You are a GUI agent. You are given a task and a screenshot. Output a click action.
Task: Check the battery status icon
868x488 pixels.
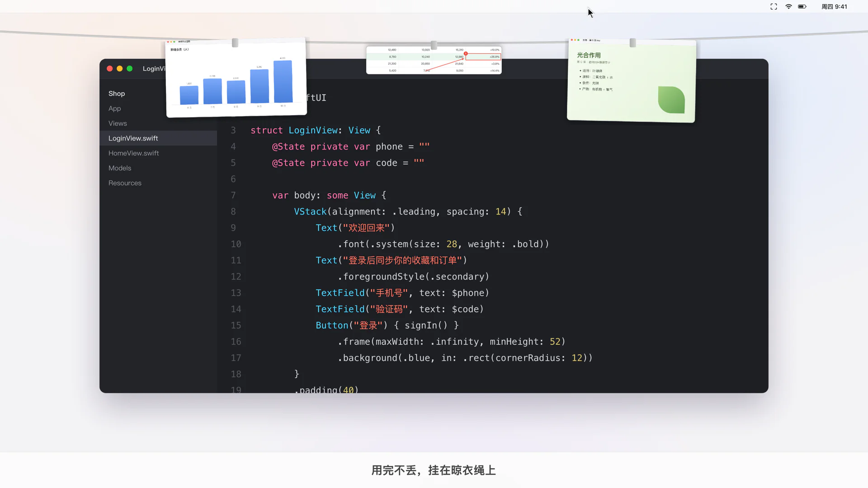802,7
